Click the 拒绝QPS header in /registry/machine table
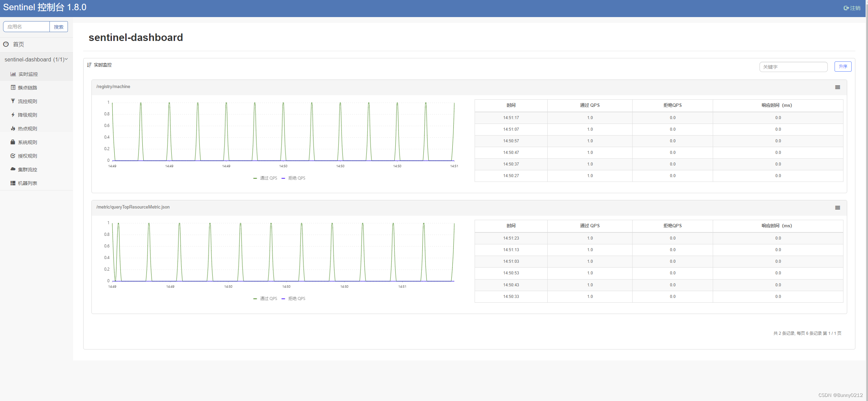 coord(672,105)
